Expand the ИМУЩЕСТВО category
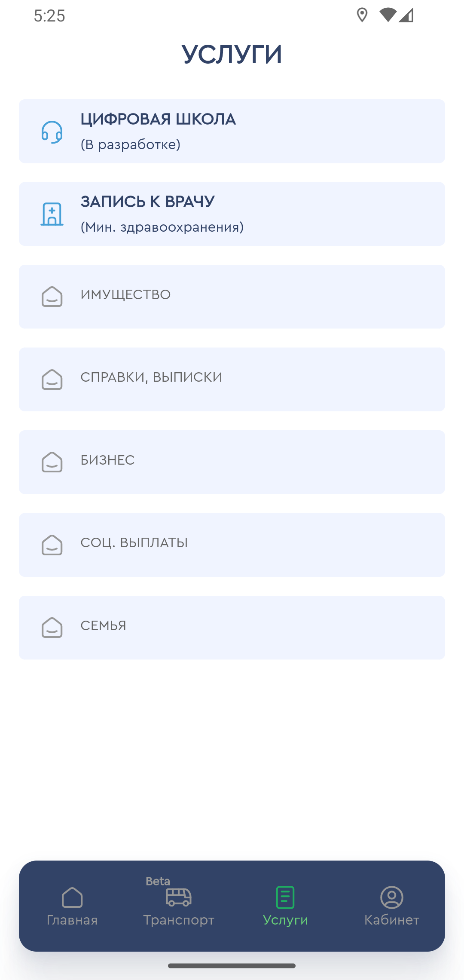This screenshot has width=464, height=980. tap(232, 297)
